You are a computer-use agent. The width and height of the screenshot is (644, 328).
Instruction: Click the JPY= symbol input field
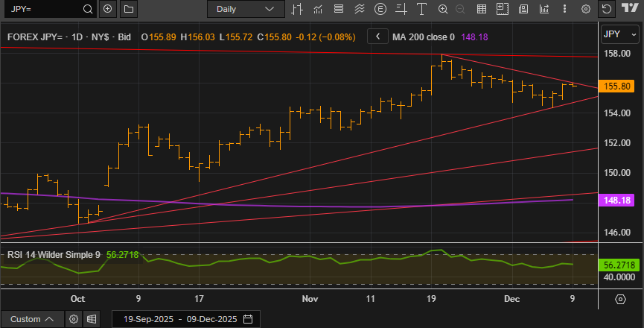click(41, 9)
